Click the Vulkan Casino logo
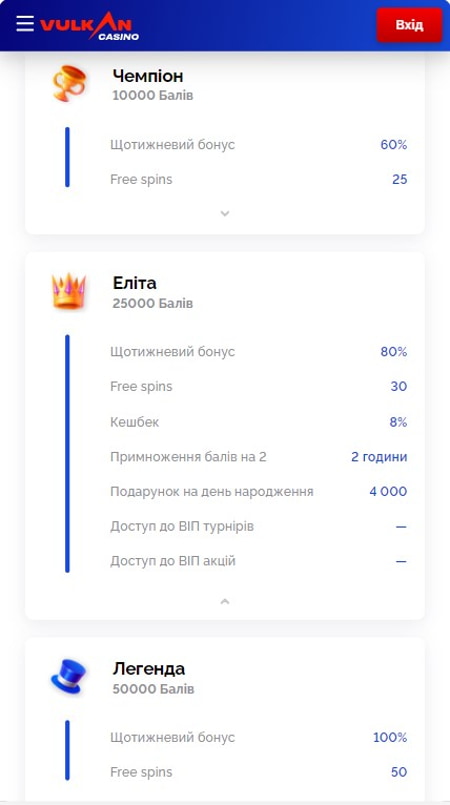 [89, 26]
